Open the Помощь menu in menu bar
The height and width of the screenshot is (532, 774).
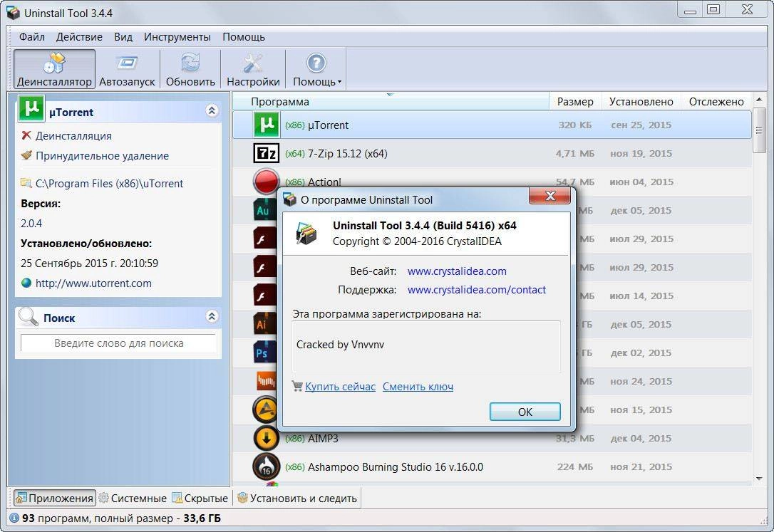(x=243, y=37)
